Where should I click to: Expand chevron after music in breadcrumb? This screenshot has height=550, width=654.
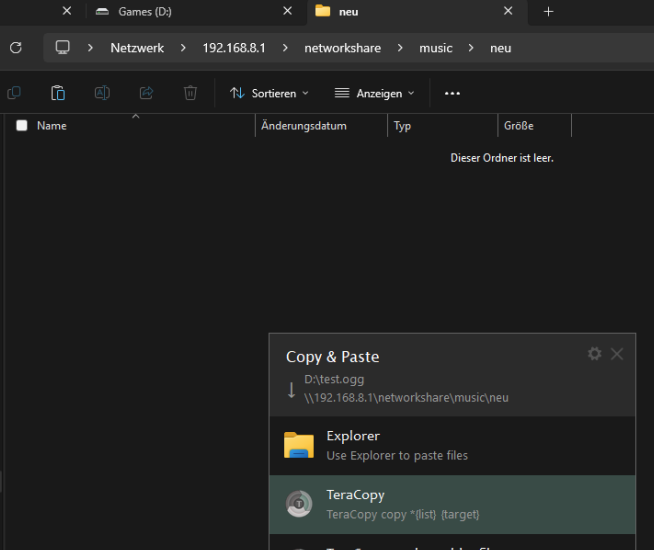tap(471, 48)
